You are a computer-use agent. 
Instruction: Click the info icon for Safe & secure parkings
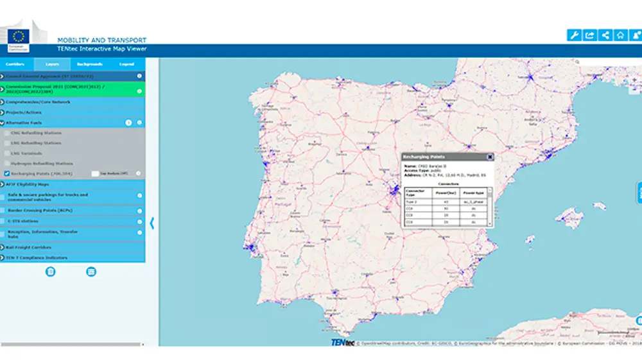click(139, 195)
